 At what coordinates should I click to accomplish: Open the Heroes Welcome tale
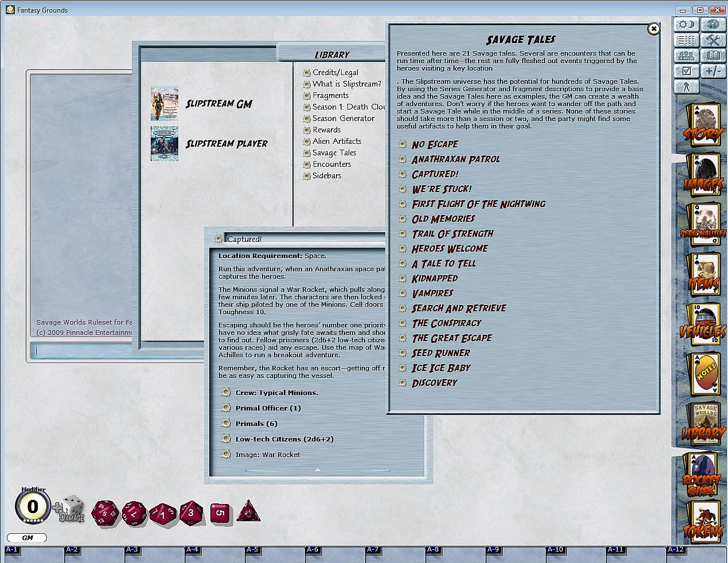[x=449, y=248]
